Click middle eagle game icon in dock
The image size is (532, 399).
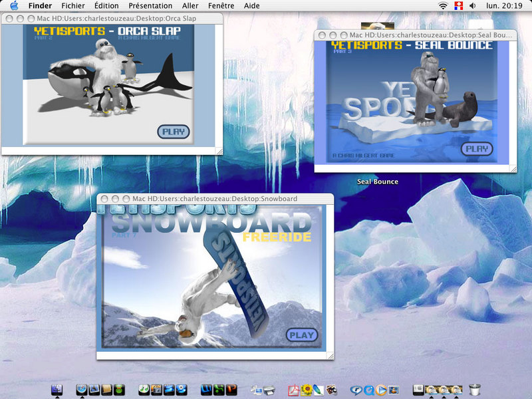click(x=444, y=390)
